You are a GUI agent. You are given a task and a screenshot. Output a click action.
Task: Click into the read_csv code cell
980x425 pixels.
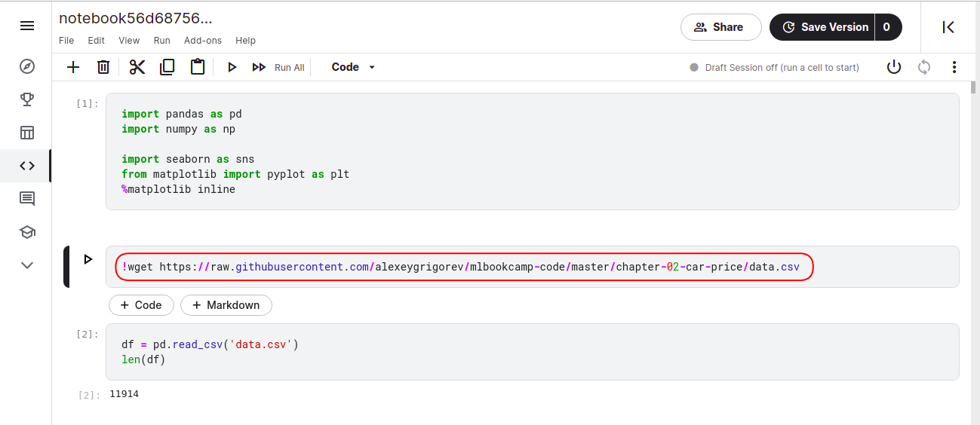(x=532, y=352)
